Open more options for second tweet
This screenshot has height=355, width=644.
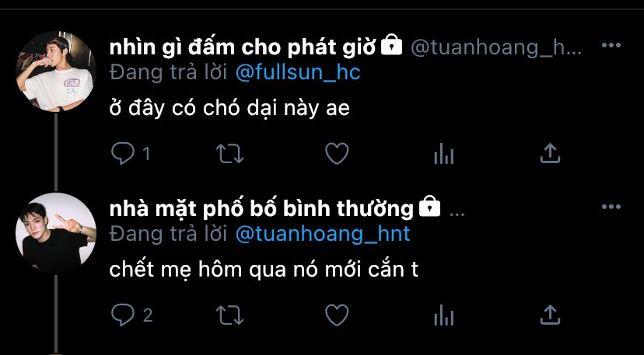tap(611, 207)
